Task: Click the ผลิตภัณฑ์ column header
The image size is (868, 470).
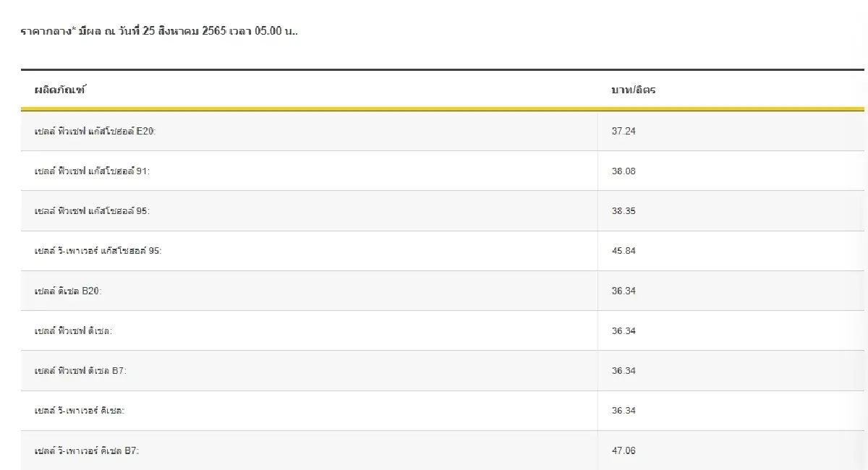Action: click(x=63, y=90)
